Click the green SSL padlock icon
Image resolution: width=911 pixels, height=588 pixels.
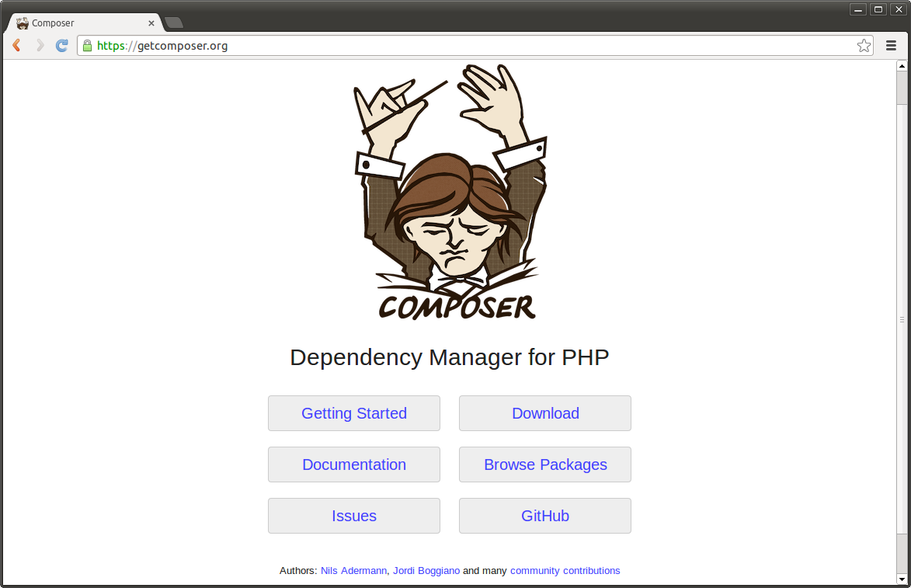87,46
